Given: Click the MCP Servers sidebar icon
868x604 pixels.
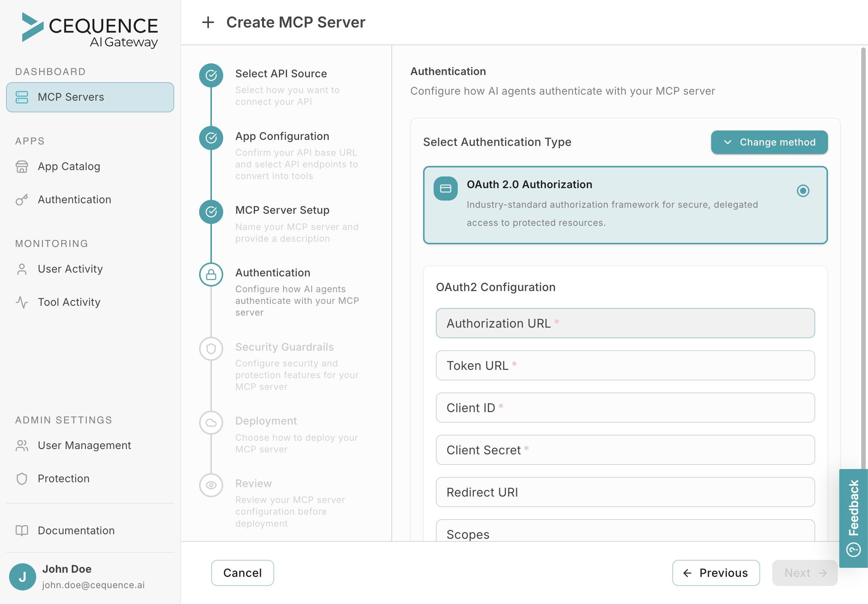Looking at the screenshot, I should click(x=22, y=97).
